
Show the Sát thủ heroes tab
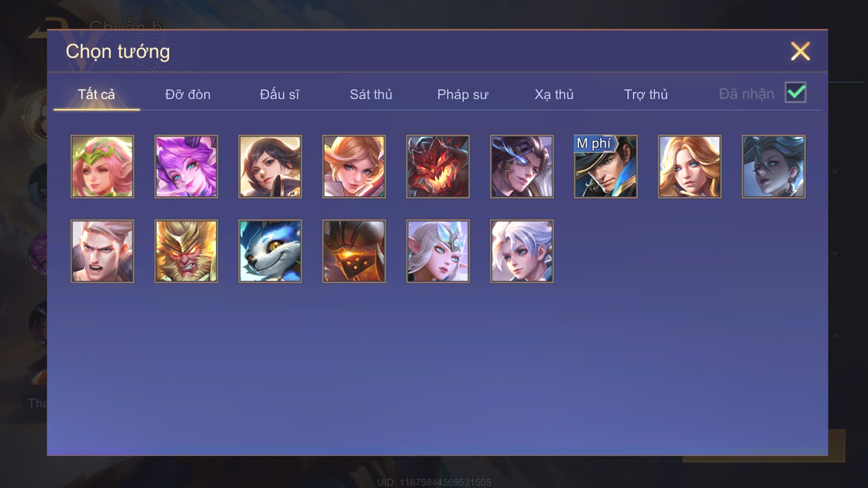click(371, 94)
